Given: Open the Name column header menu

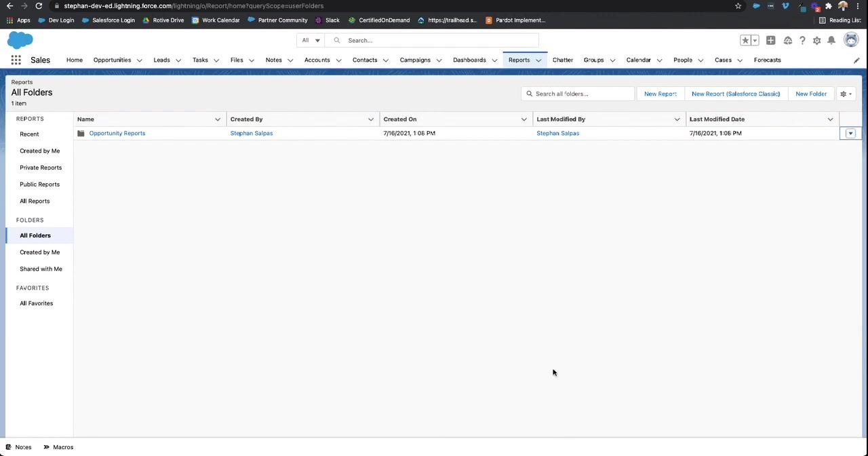Looking at the screenshot, I should pos(218,119).
